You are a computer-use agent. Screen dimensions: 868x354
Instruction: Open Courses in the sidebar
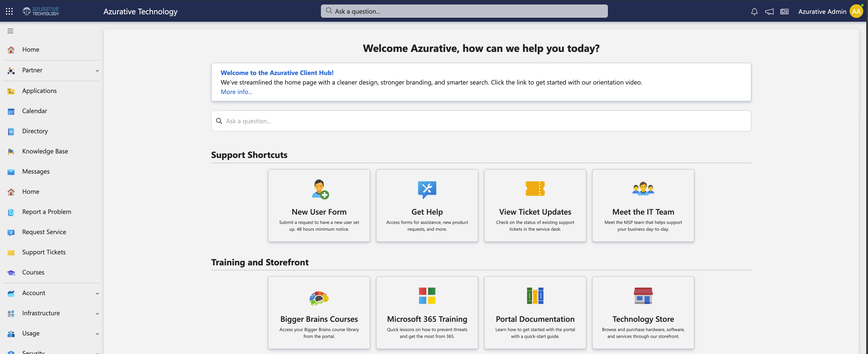pyautogui.click(x=33, y=272)
